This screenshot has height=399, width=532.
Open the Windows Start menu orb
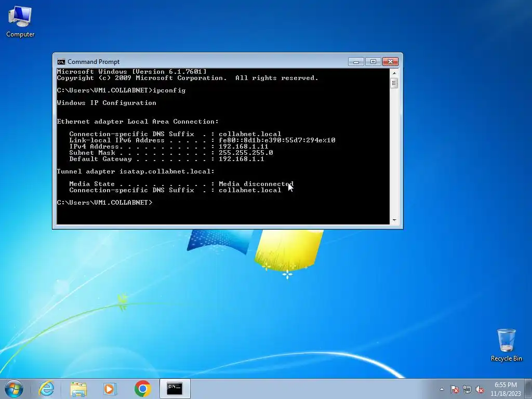[x=14, y=389]
